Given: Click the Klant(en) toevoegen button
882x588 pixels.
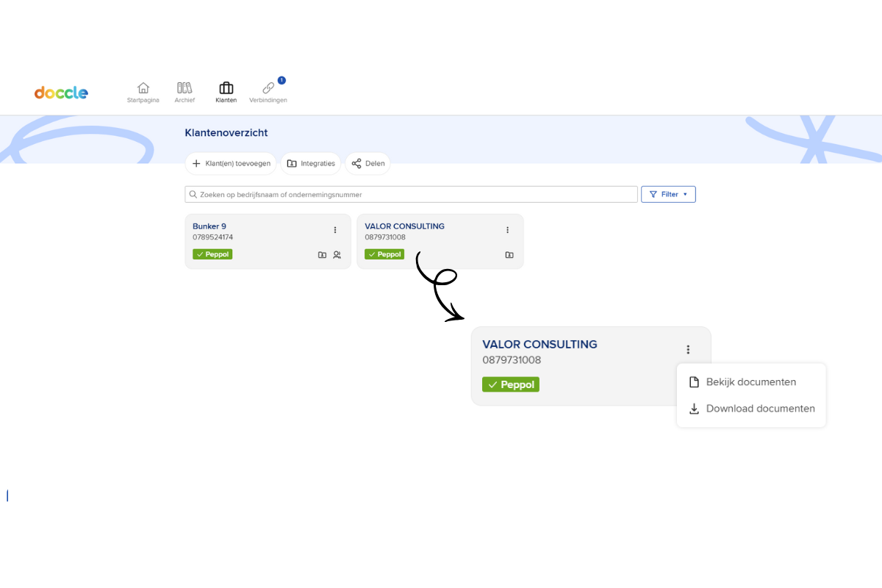Looking at the screenshot, I should 231,163.
